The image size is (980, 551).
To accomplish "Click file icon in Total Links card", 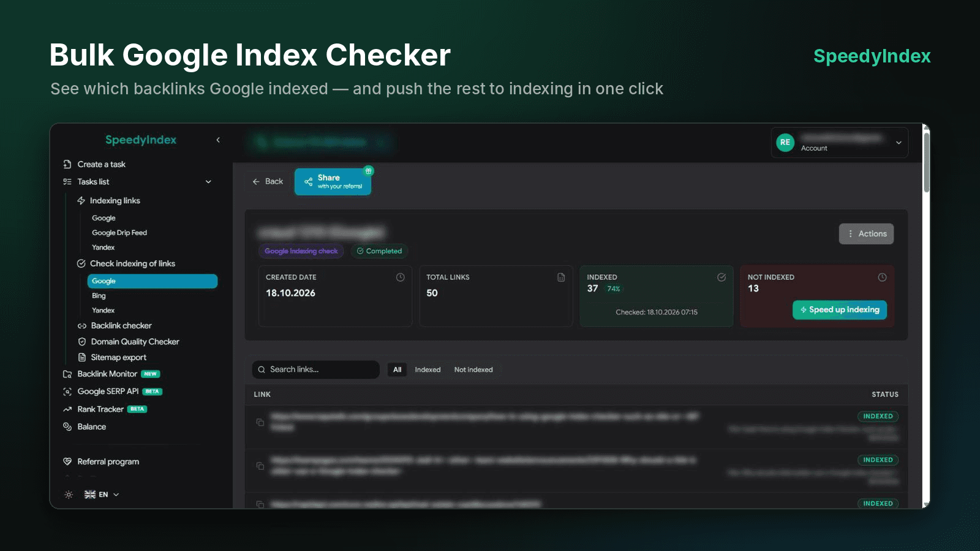I will coord(561,277).
